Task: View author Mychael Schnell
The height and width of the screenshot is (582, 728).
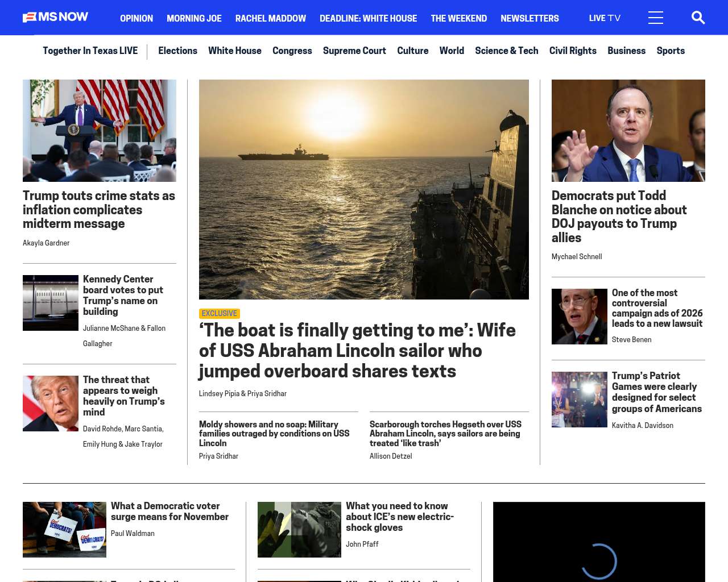Action: point(577,257)
